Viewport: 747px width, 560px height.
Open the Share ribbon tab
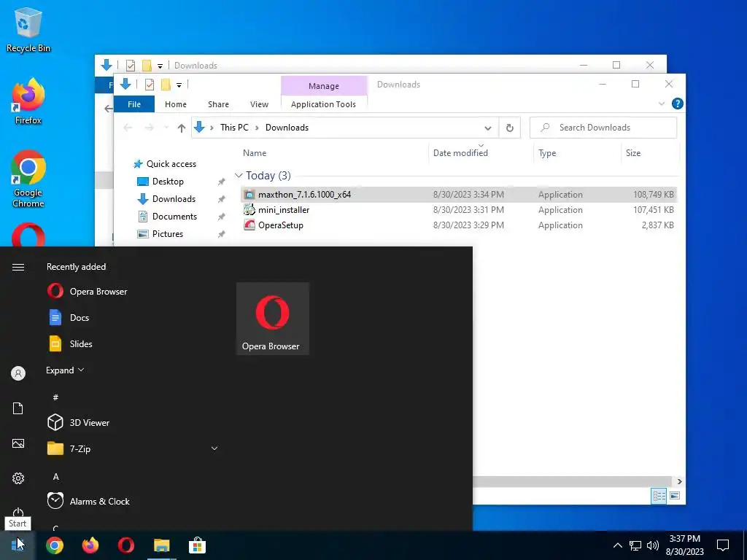(x=218, y=104)
